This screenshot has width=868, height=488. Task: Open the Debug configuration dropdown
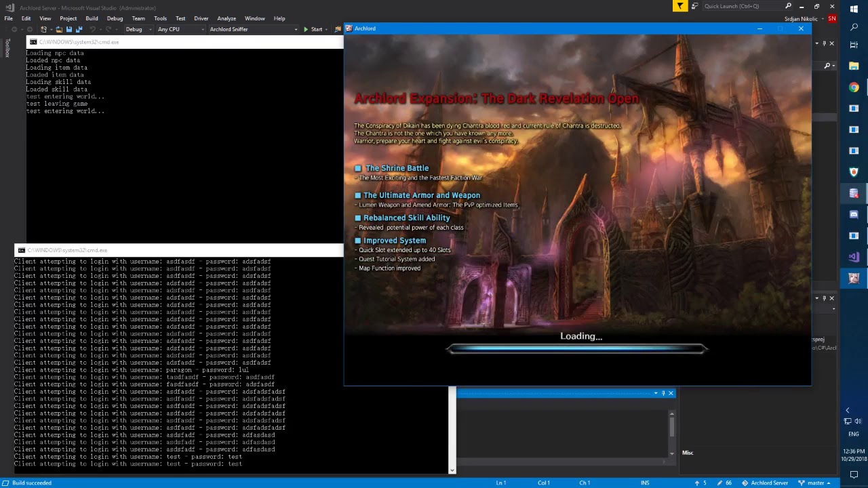click(x=138, y=29)
